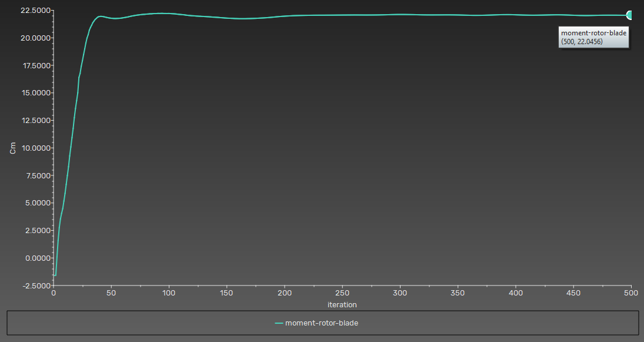Screen dimensions: 644x342
Task: Select the "iteration" x-axis title
Action: pyautogui.click(x=342, y=305)
